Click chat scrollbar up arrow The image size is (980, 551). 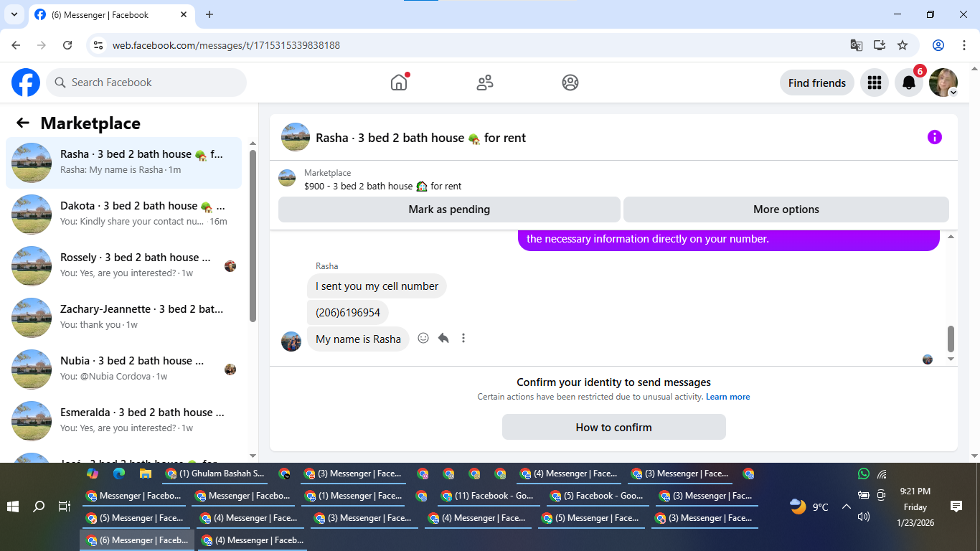951,236
